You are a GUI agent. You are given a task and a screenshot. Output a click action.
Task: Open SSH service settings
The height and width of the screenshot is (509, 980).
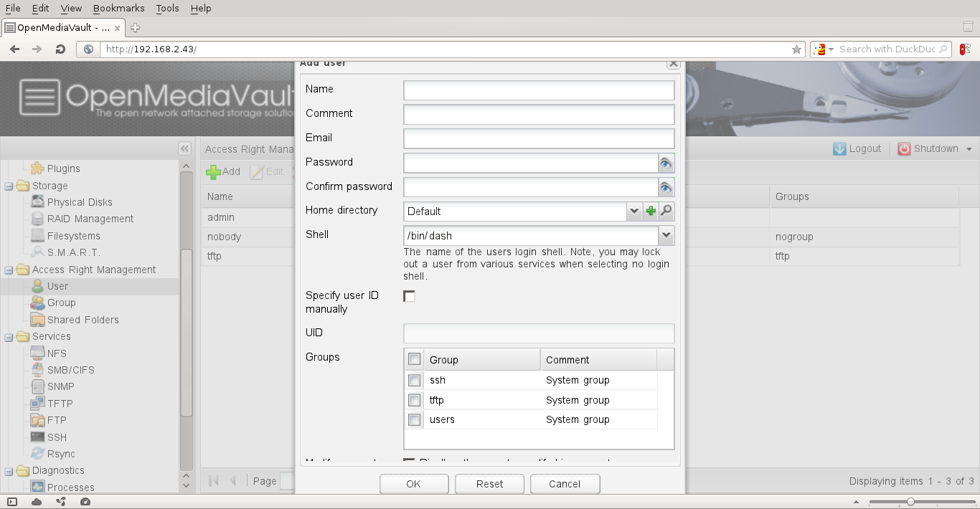49,437
